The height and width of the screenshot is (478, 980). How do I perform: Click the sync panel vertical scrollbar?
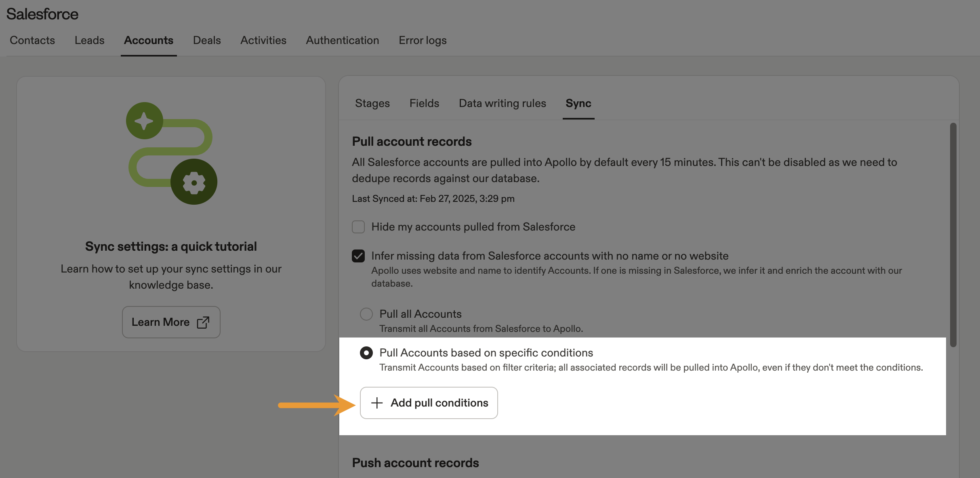pos(953,235)
